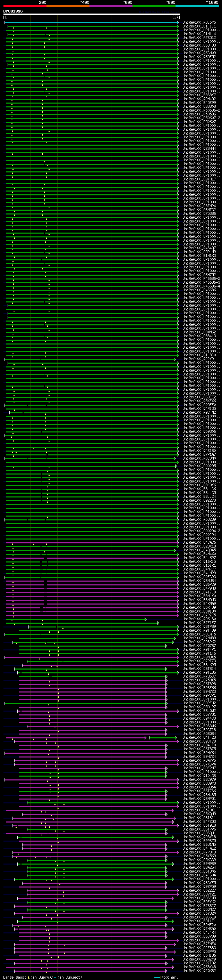Open the UniRef100_Q68FB3 entry
222x980 pixels.
199,45
